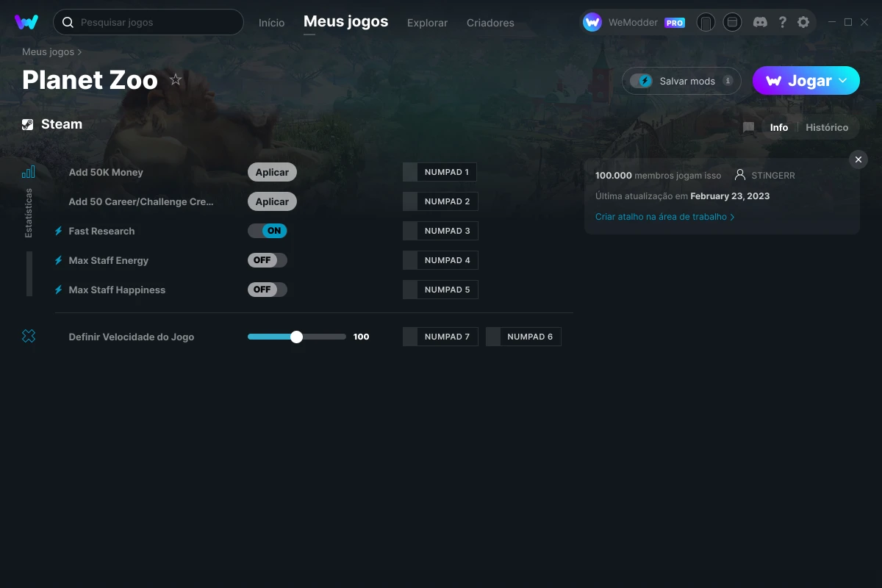Open the comments chat bubble icon
The height and width of the screenshot is (588, 882).
click(x=748, y=127)
